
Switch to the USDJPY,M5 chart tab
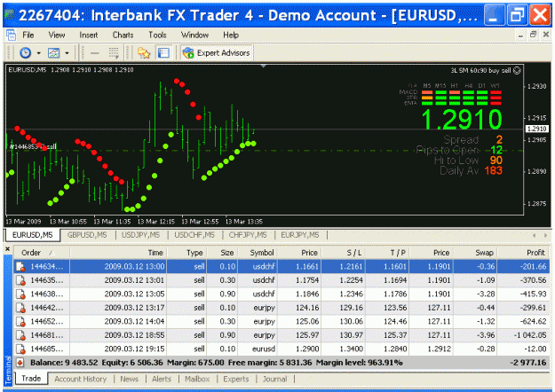[x=141, y=235]
